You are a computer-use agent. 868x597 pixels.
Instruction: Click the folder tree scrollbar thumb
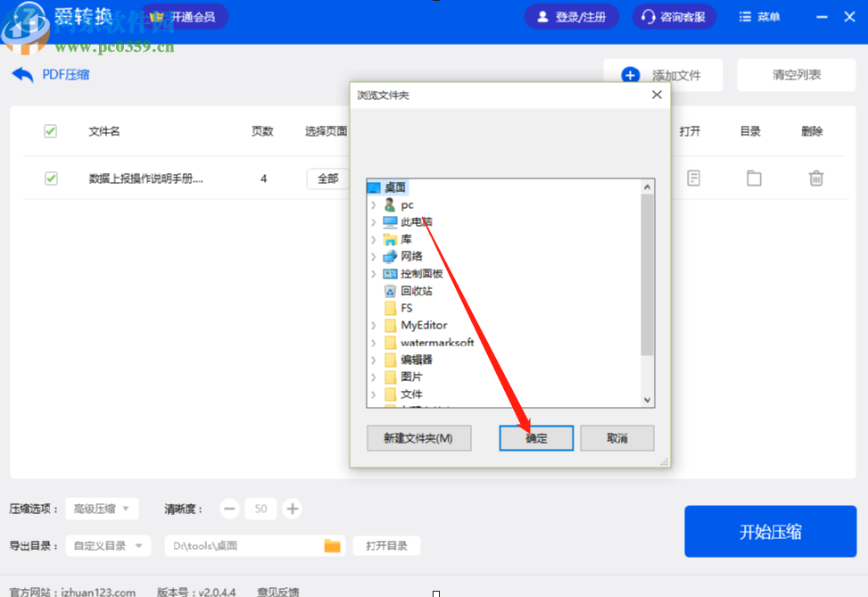(x=647, y=275)
